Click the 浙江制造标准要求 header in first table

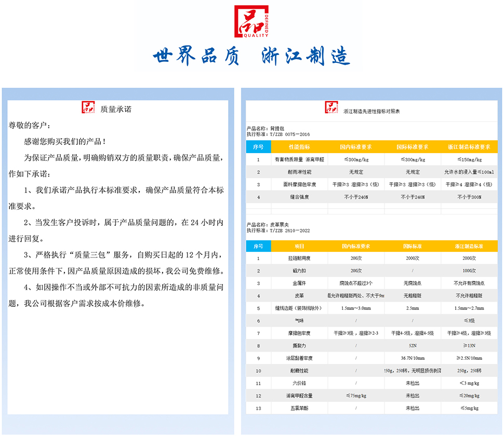pos(469,147)
